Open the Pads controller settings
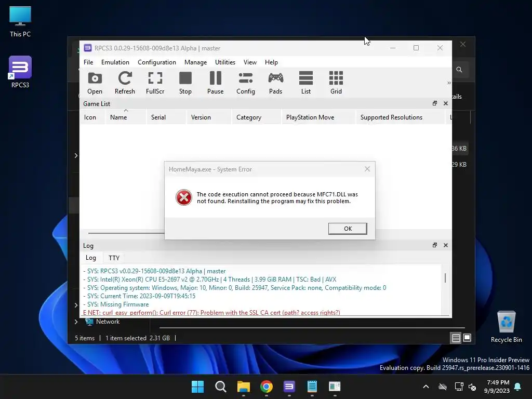The height and width of the screenshot is (399, 532). tap(275, 83)
